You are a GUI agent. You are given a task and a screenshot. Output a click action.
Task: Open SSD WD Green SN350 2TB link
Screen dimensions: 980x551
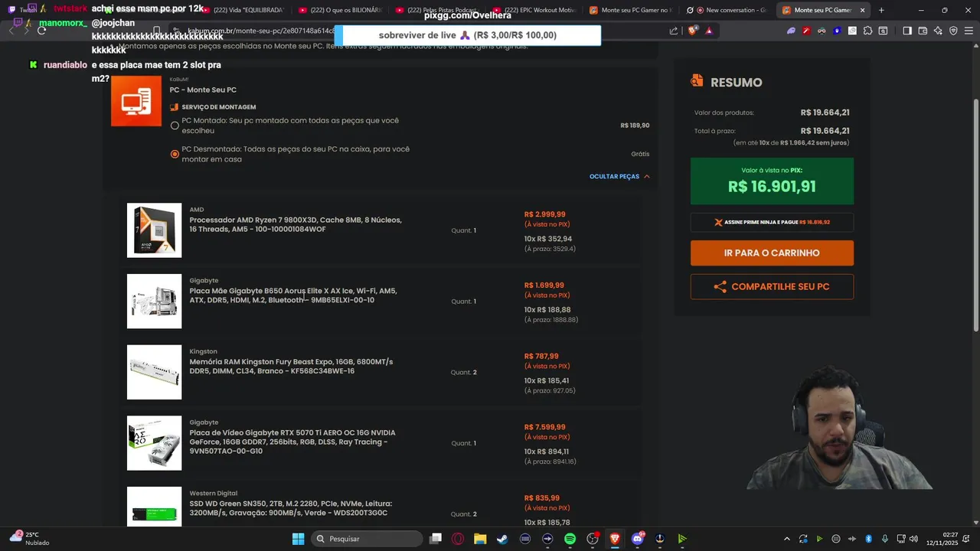tap(291, 508)
